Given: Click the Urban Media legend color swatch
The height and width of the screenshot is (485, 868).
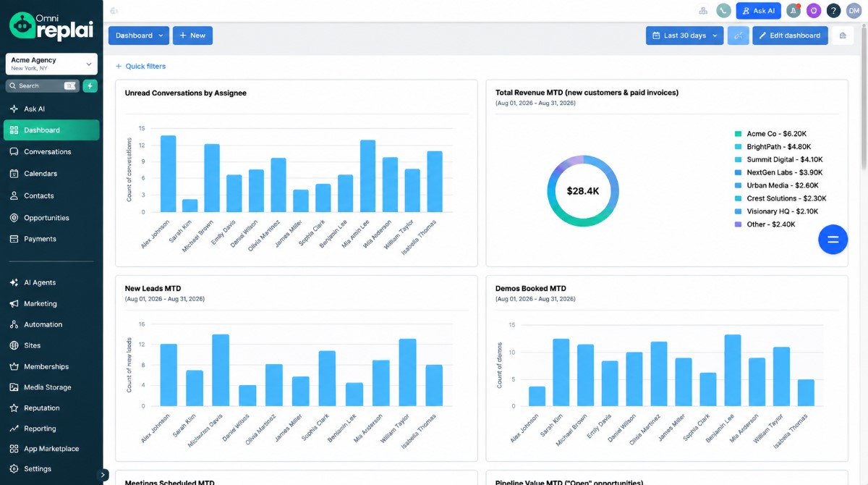Looking at the screenshot, I should point(738,185).
